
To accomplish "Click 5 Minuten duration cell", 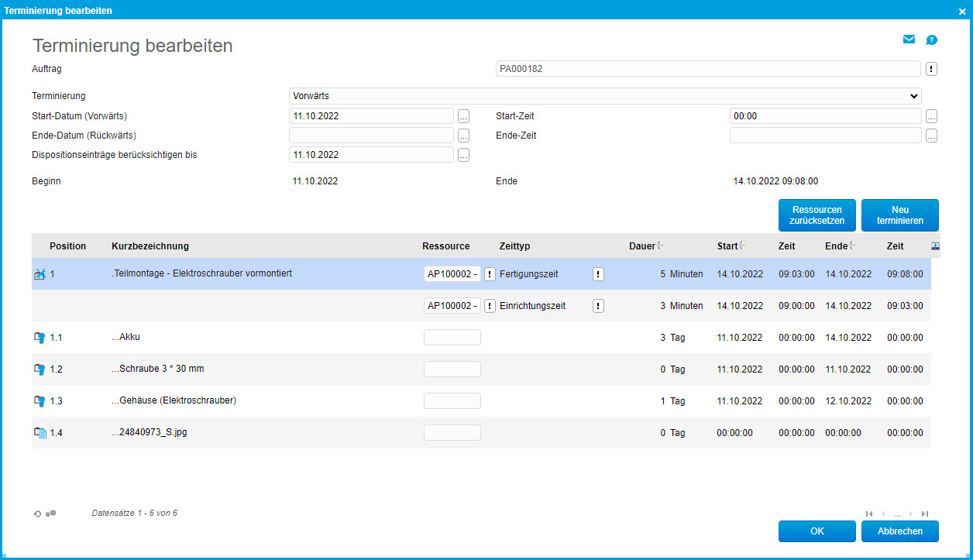I will tap(682, 274).
